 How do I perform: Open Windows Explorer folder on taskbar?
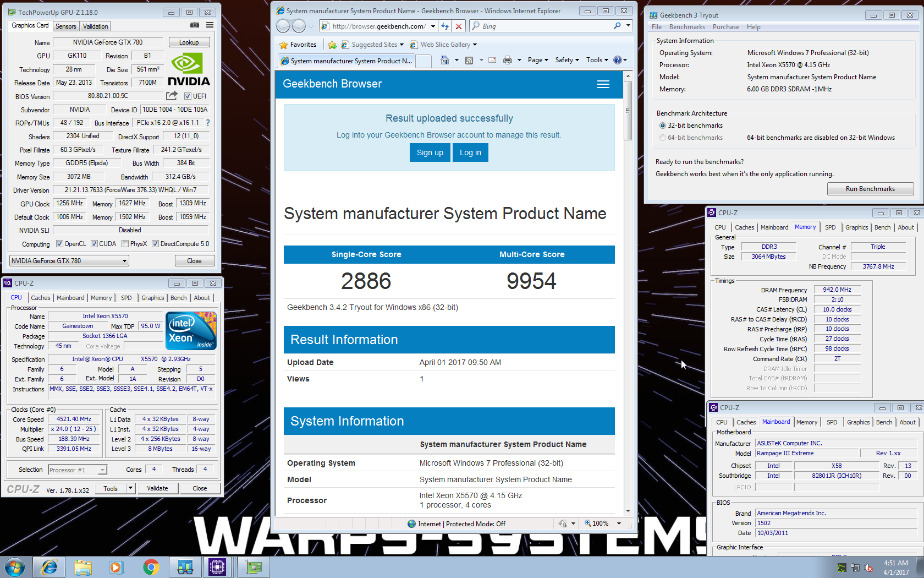83,567
